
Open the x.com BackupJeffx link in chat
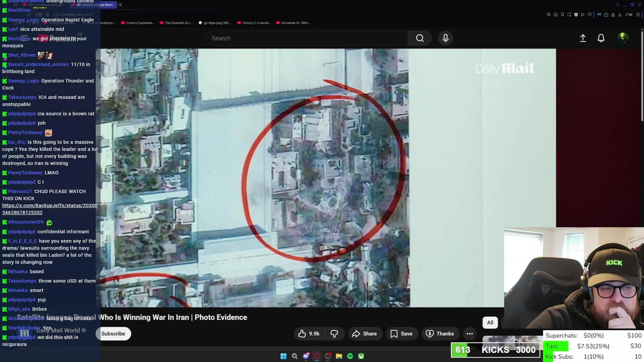coord(50,209)
